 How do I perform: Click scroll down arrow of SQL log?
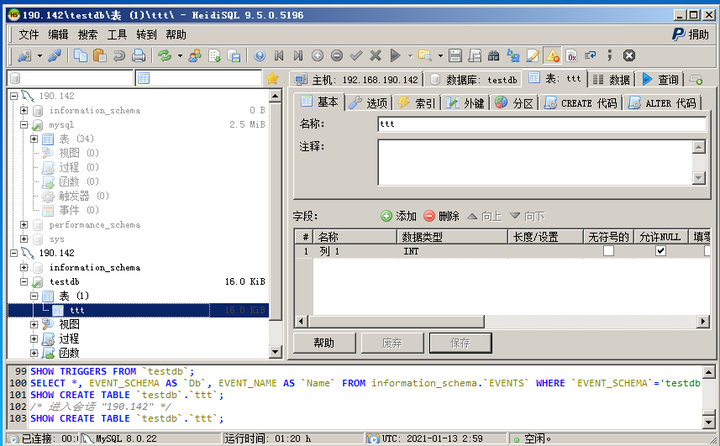tap(709, 422)
